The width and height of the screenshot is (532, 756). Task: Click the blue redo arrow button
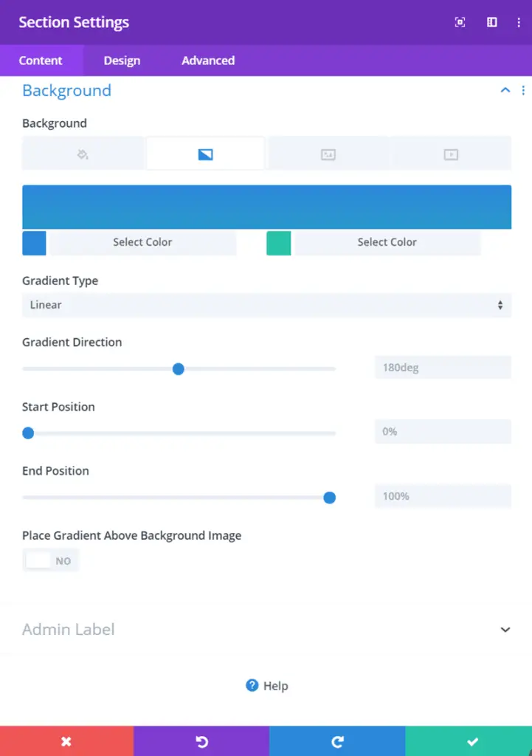point(337,741)
